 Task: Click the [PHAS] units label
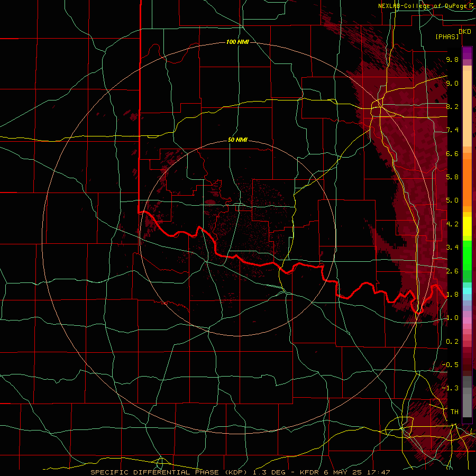tap(447, 36)
